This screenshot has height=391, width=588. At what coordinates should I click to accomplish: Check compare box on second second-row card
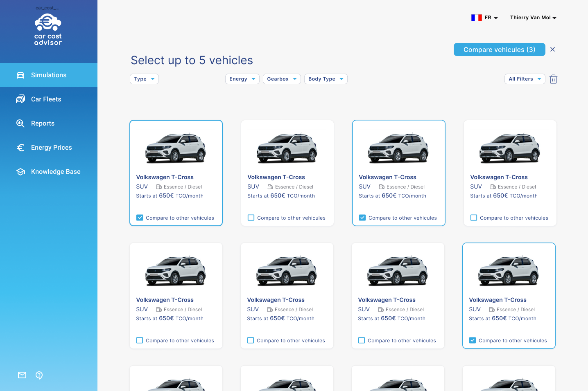(251, 340)
